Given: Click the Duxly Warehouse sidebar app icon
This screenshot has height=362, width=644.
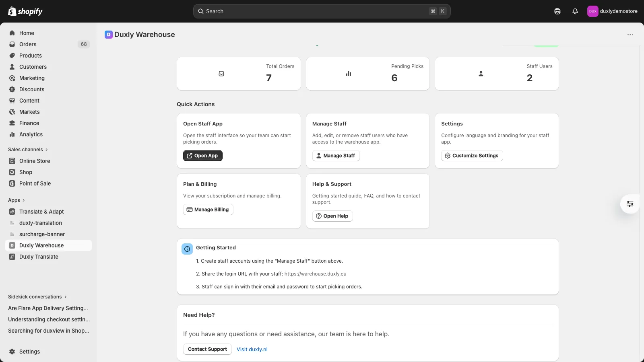Looking at the screenshot, I should [x=12, y=245].
